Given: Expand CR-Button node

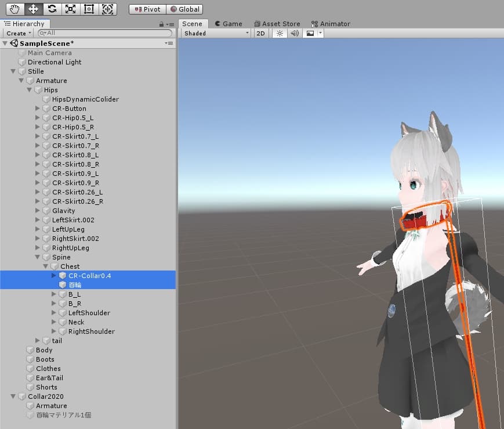Looking at the screenshot, I should tap(38, 109).
